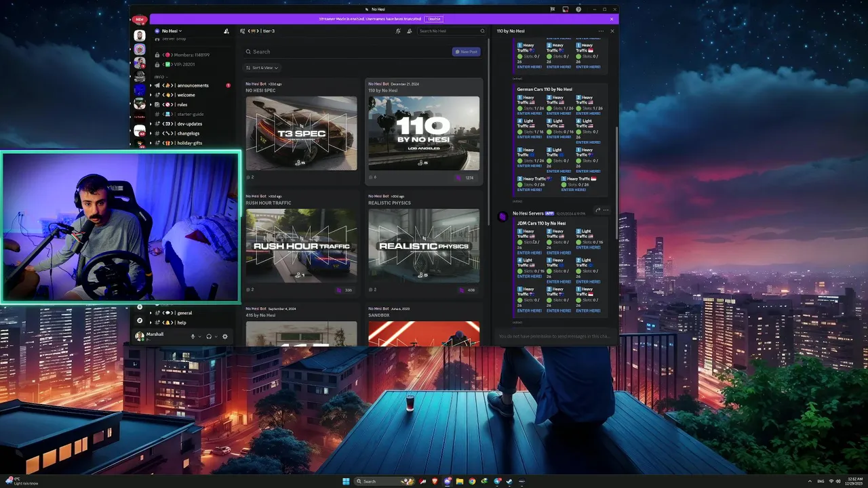This screenshot has height=488, width=868.
Task: Expand the welcome channel arrow
Action: point(151,95)
